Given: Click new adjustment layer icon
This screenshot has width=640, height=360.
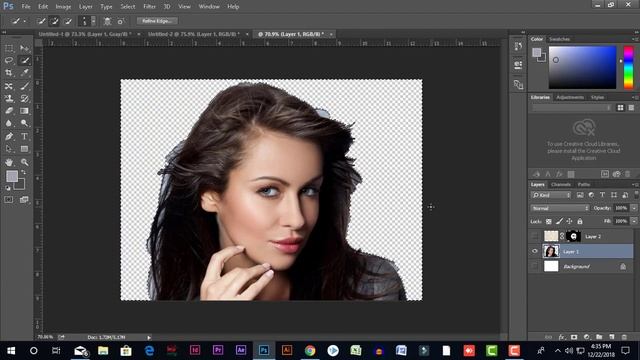Looking at the screenshot, I should pyautogui.click(x=587, y=337).
